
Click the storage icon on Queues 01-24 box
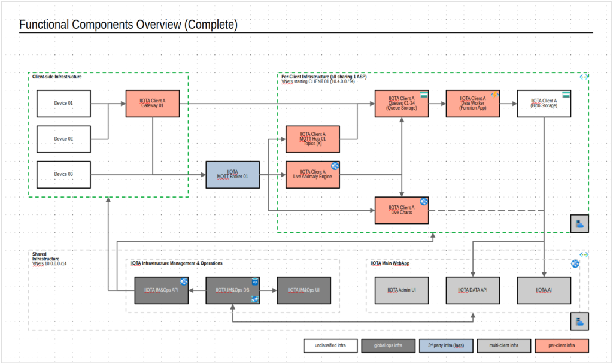423,95
